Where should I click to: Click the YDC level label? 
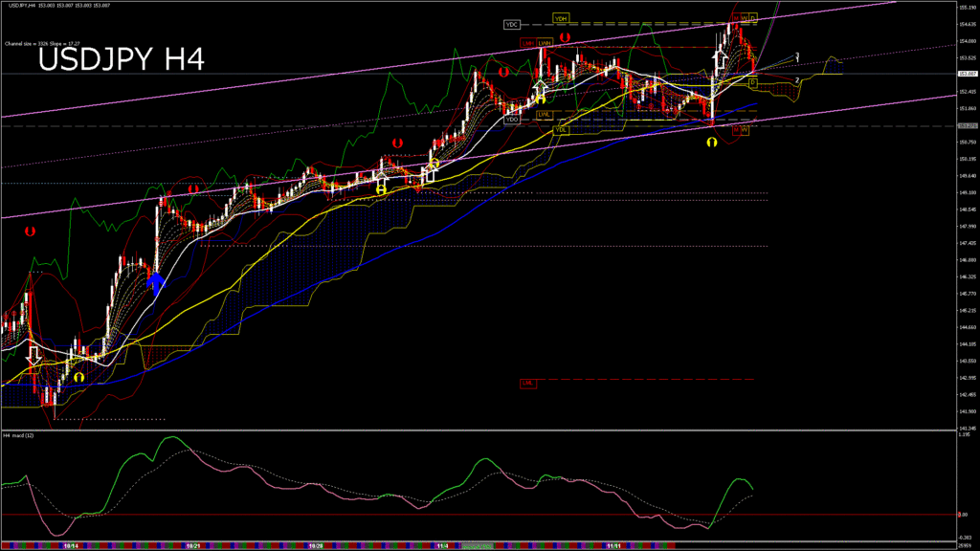click(511, 24)
